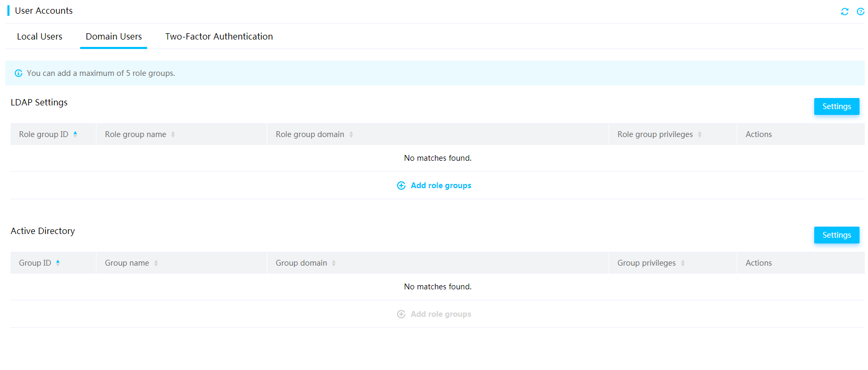This screenshot has width=868, height=370.
Task: Refresh the User Accounts page
Action: [x=845, y=12]
